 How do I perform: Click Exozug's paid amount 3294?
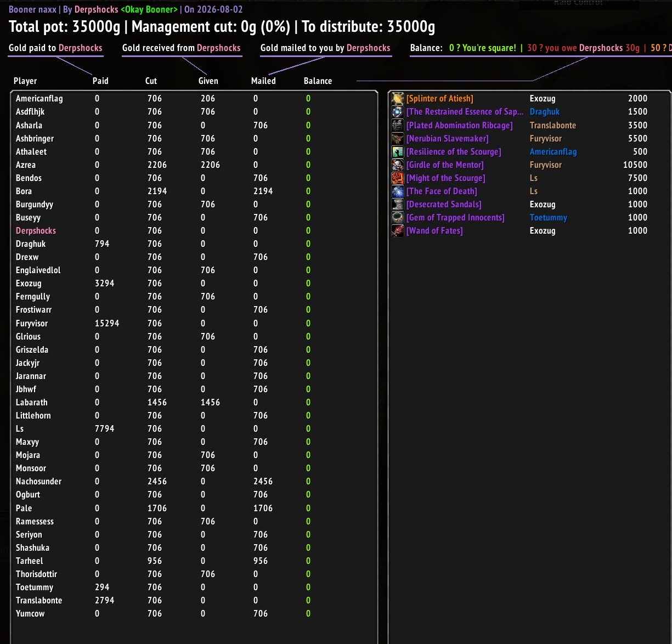(x=104, y=283)
